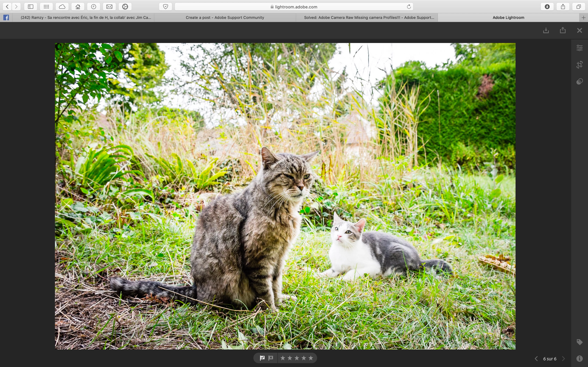Screen dimensions: 588x367
Task: Click the lightroom.adobe.com address field
Action: point(293,7)
